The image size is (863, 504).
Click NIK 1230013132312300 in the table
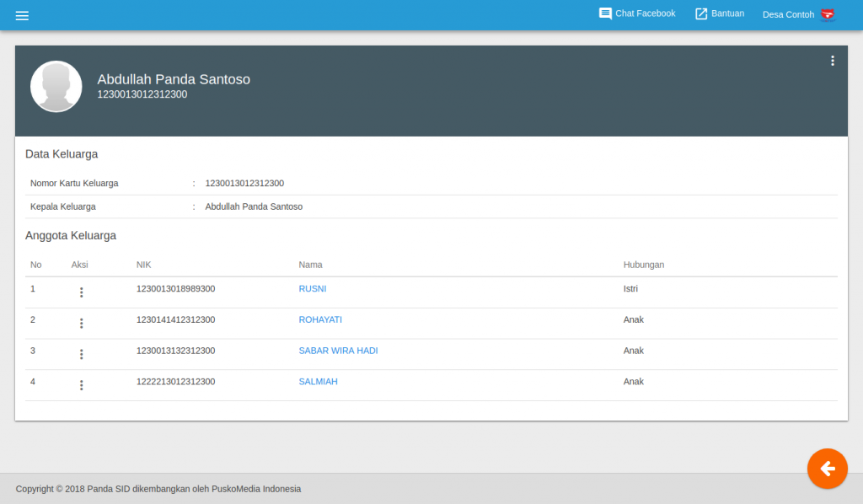pos(175,351)
